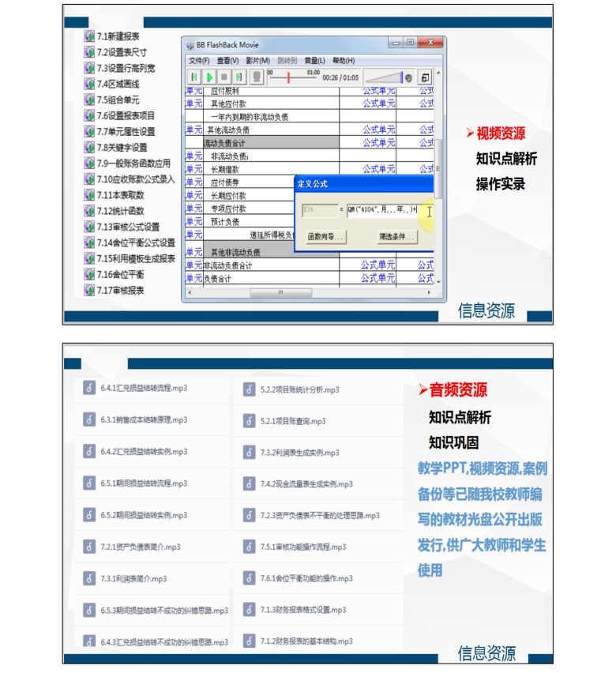Play the FlashBack movie
Viewport: 616px width, 673px height.
209,77
